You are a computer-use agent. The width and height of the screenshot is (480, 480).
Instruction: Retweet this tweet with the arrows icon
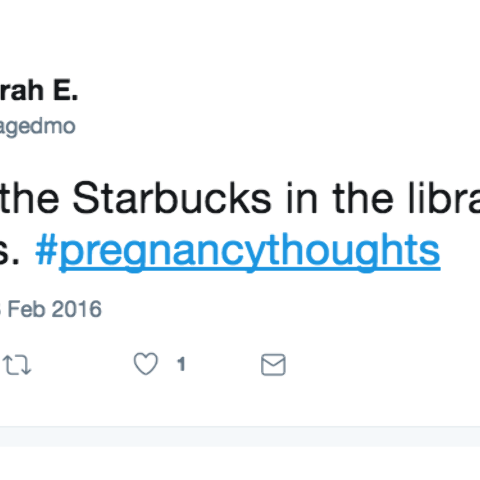pos(17,365)
